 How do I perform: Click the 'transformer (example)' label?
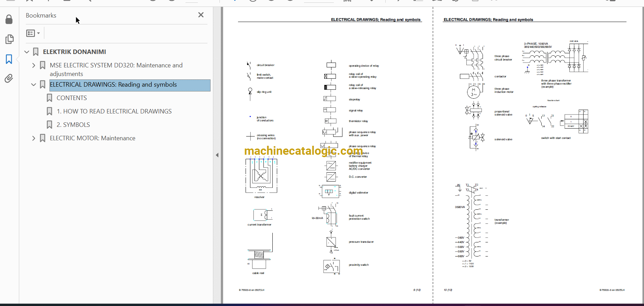pos(502,221)
